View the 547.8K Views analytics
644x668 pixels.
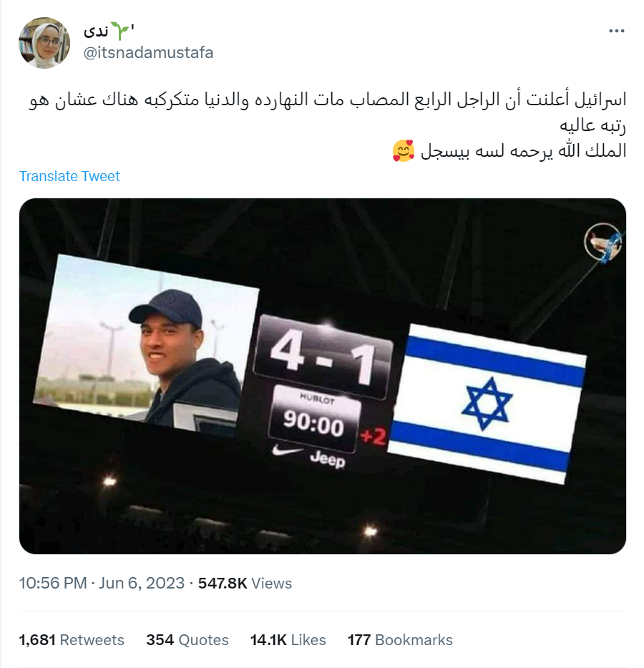tap(245, 583)
